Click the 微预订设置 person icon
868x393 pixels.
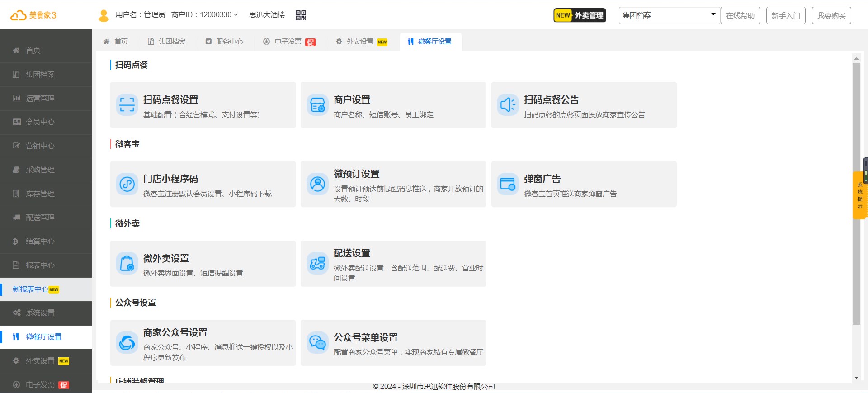(x=317, y=184)
